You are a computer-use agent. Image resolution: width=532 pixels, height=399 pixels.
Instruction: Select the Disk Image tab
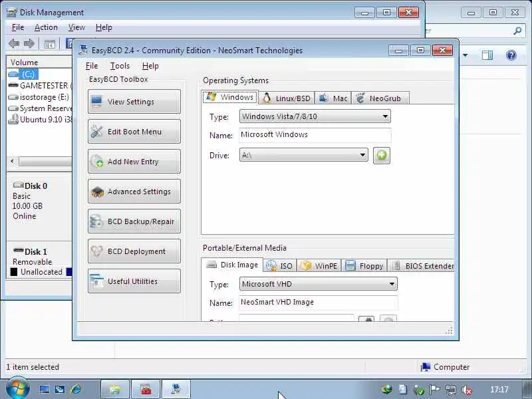point(232,265)
